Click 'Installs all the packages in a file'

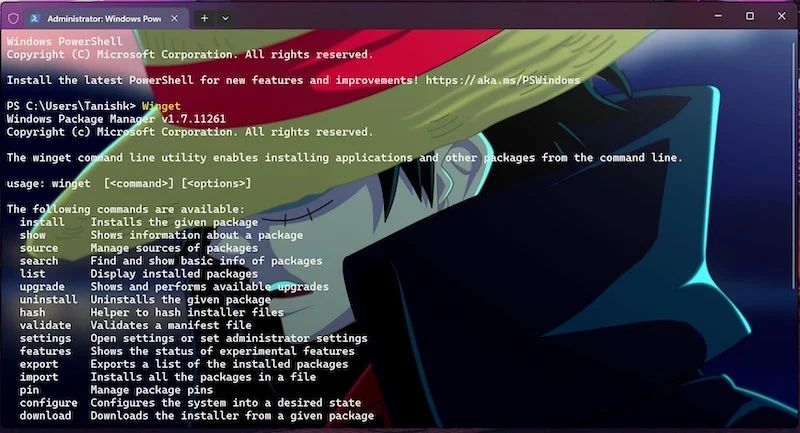click(x=203, y=377)
